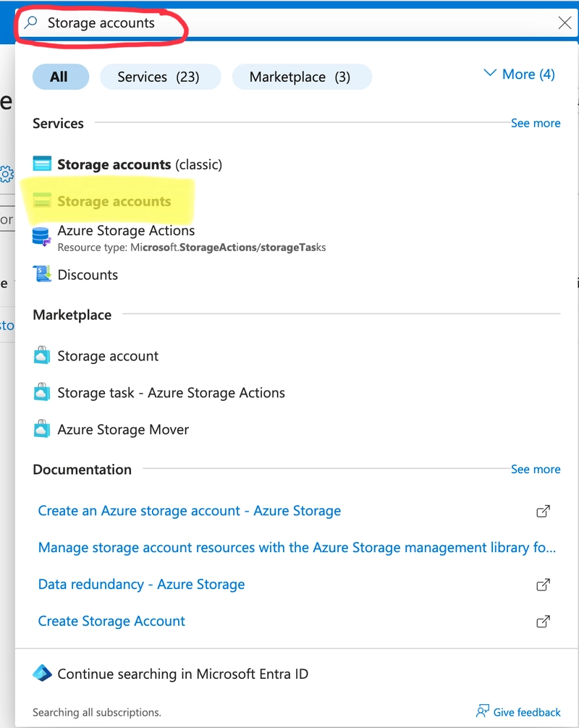
Task: Click the green Storage accounts icon
Action: (x=42, y=200)
